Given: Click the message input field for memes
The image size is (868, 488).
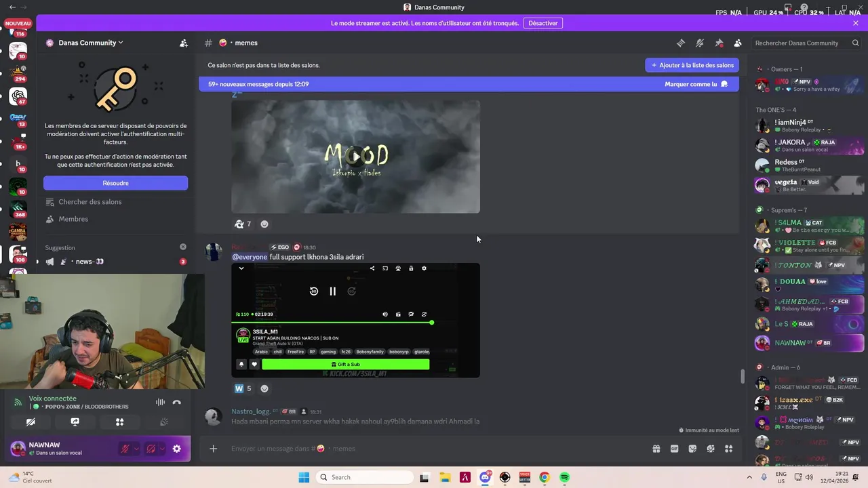Looking at the screenshot, I should pyautogui.click(x=434, y=448).
